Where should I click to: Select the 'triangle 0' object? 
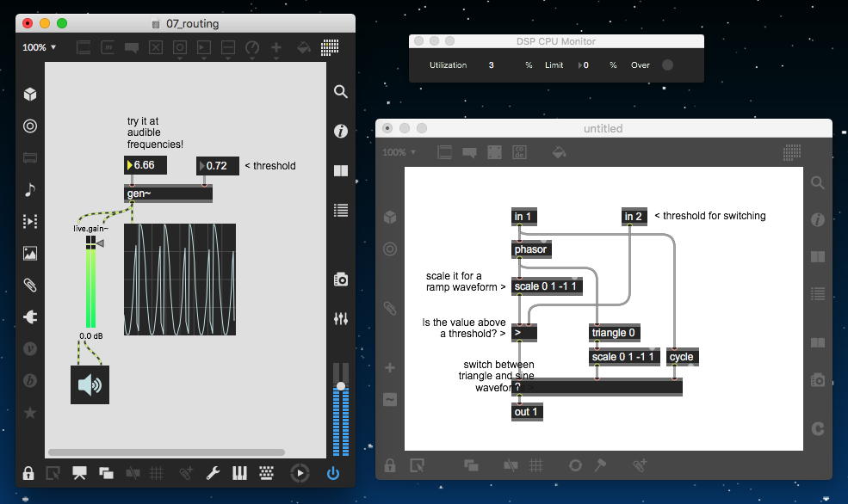(x=615, y=333)
